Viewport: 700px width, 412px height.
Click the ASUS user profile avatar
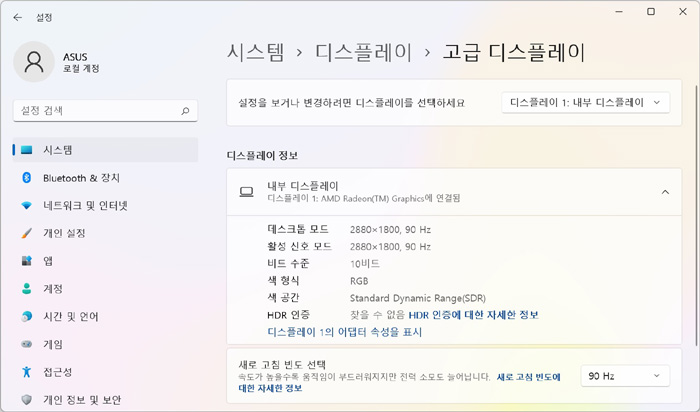coord(35,62)
